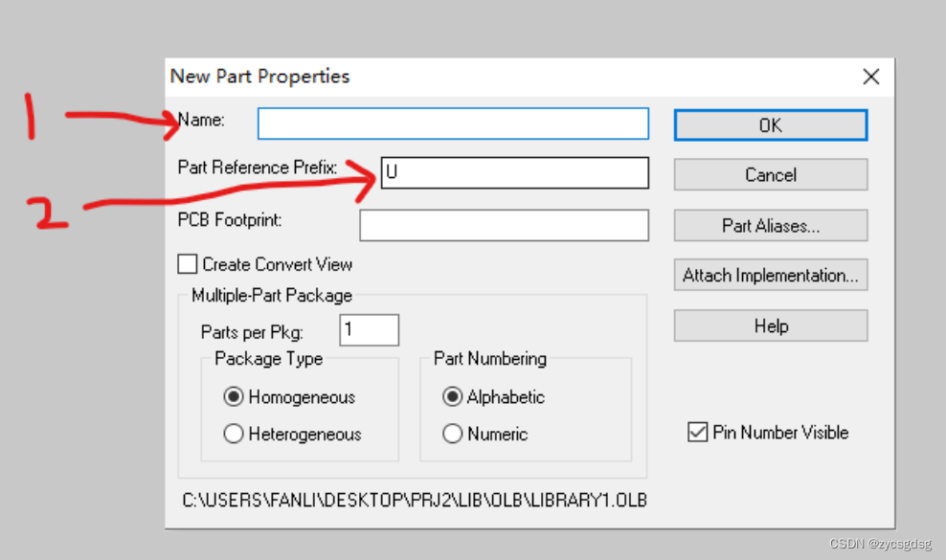This screenshot has width=946, height=560.
Task: Click the Multiple-Part Package group label
Action: (272, 296)
